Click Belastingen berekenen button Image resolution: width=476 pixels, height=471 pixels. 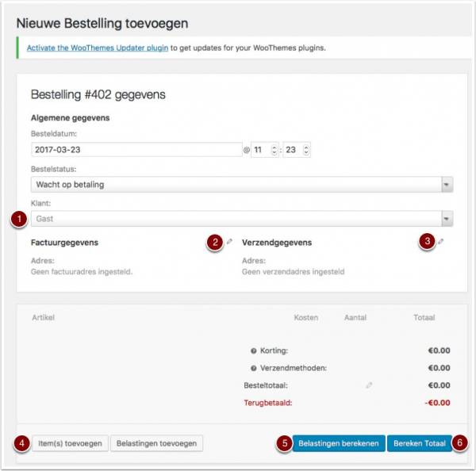[339, 443]
